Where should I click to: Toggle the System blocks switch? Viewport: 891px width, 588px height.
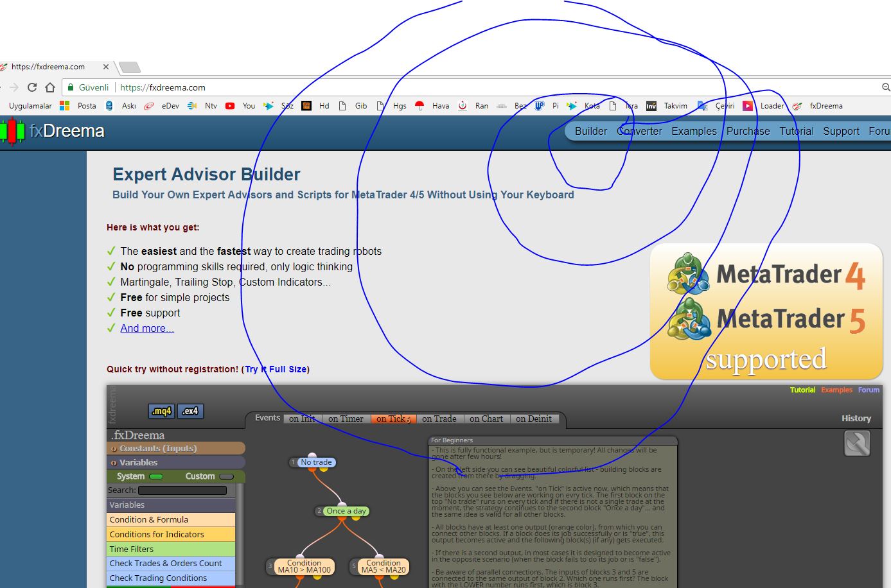tap(156, 476)
